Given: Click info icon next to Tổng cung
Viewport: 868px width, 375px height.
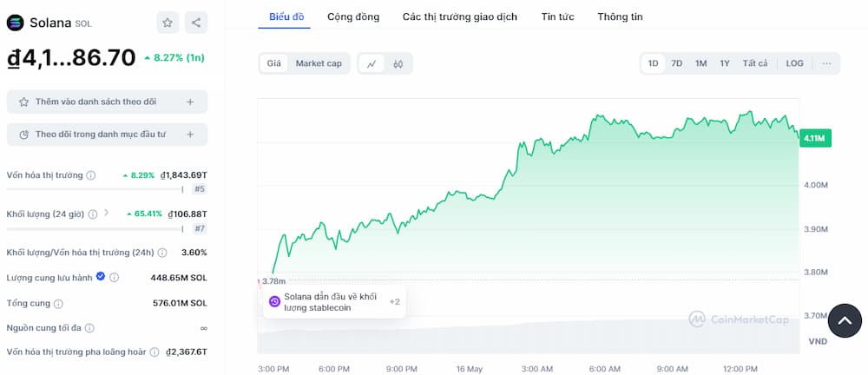Looking at the screenshot, I should 58,304.
